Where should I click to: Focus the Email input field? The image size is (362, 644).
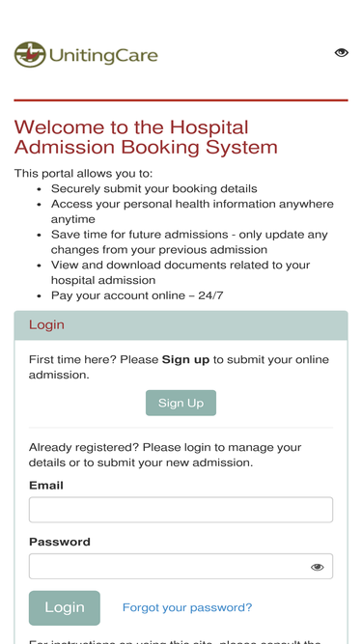(181, 510)
